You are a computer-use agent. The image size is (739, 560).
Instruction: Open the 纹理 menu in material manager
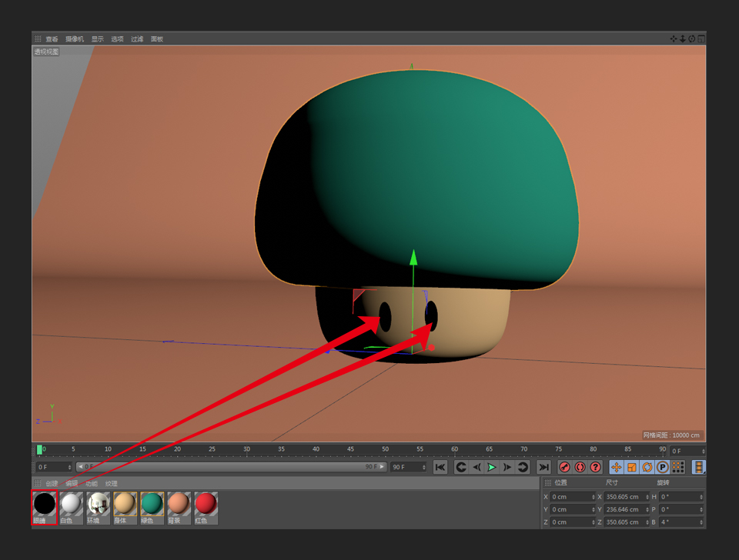112,484
